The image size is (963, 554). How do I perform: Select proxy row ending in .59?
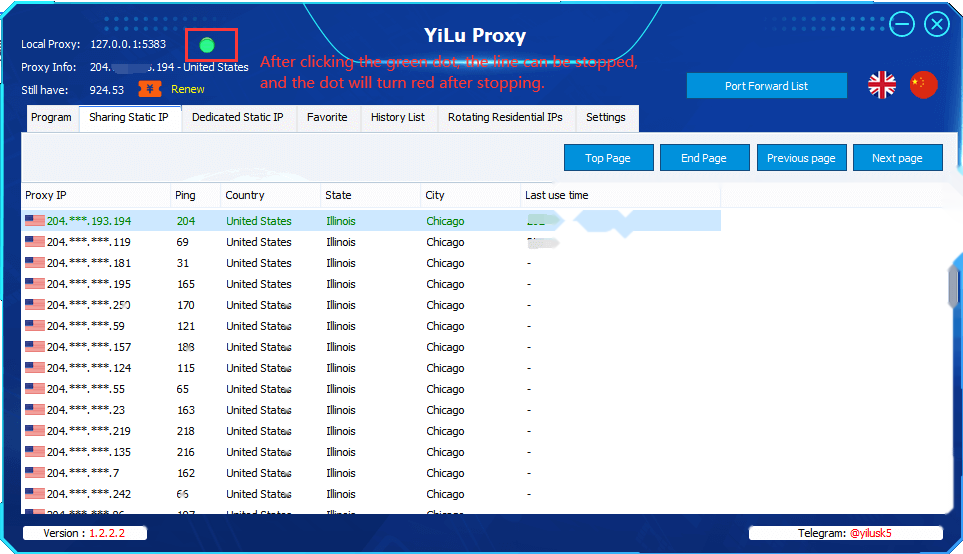click(x=371, y=326)
